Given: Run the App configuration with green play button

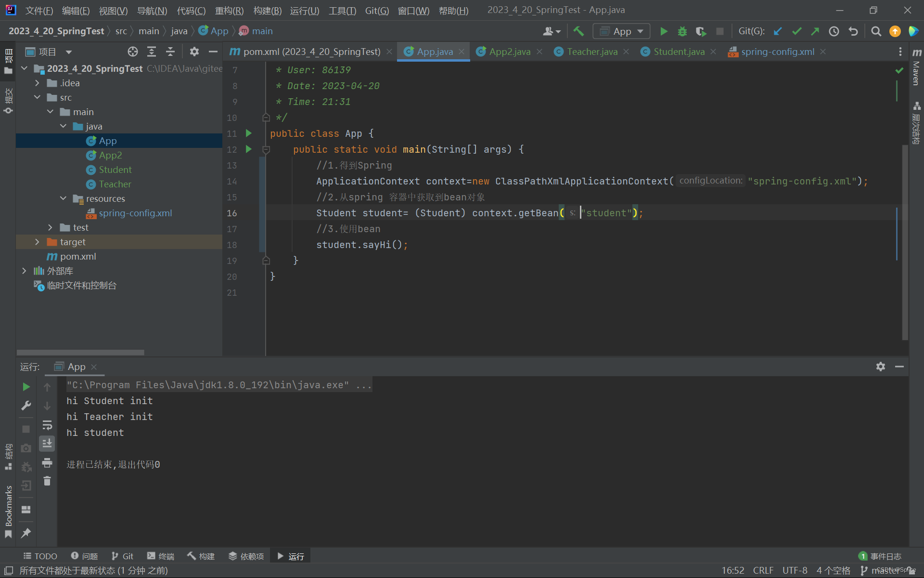Looking at the screenshot, I should point(664,31).
